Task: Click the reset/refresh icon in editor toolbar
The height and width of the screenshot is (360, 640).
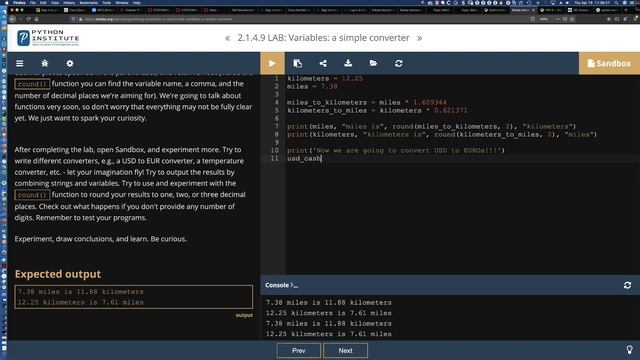Action: click(x=399, y=63)
